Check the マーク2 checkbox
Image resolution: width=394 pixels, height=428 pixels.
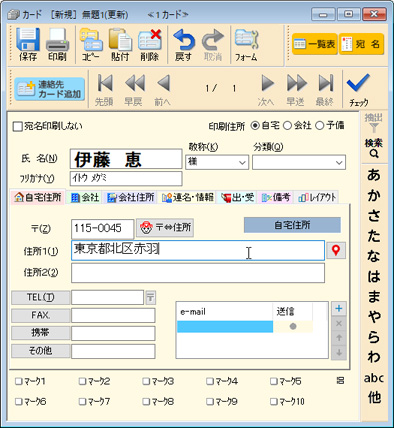coord(82,381)
